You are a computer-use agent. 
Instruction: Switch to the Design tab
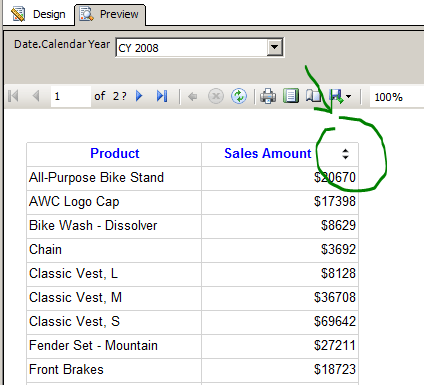pyautogui.click(x=39, y=14)
